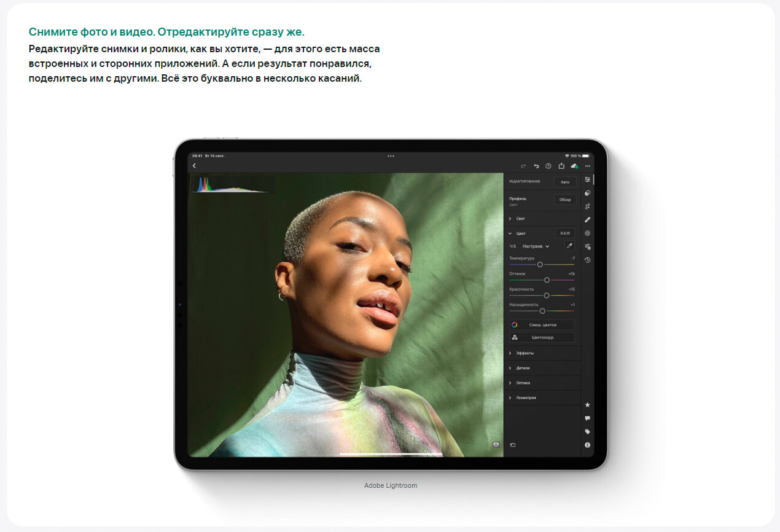Open the three-dot more options menu
Image resolution: width=780 pixels, height=532 pixels.
pos(587,166)
